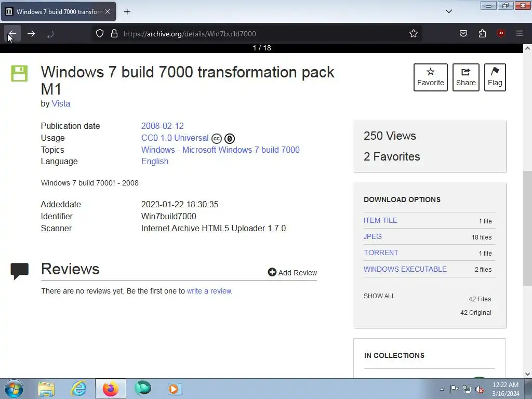Click the 250 Views text
Viewport: 532px width, 399px height.
pyautogui.click(x=390, y=136)
